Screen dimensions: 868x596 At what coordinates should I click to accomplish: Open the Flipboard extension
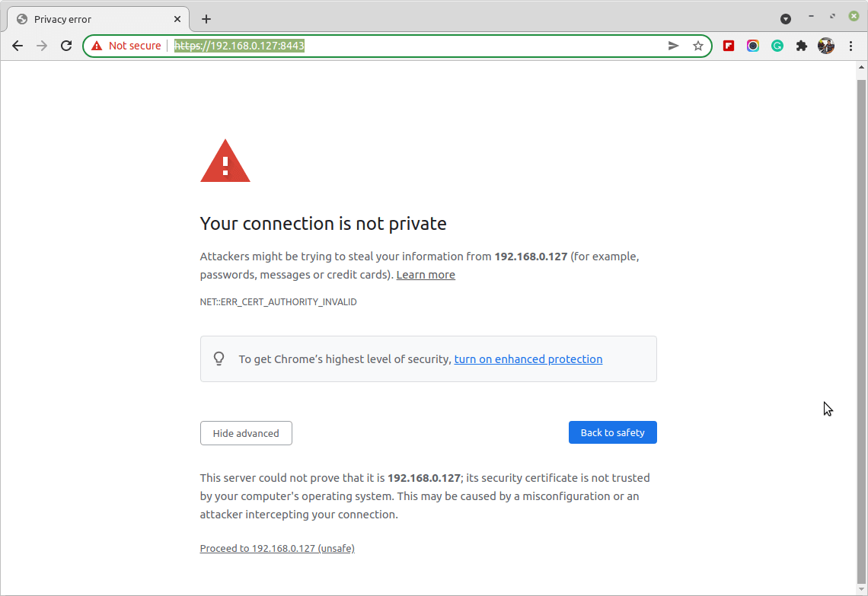(729, 46)
